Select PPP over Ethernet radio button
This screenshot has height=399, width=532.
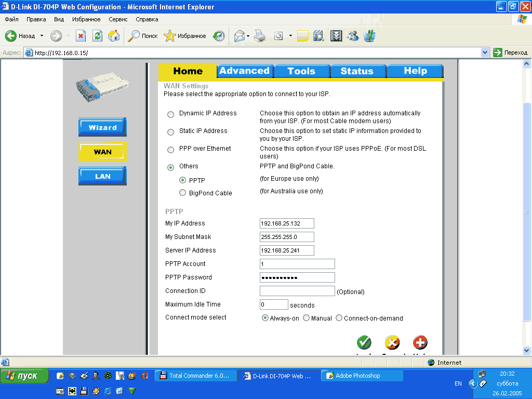(170, 150)
